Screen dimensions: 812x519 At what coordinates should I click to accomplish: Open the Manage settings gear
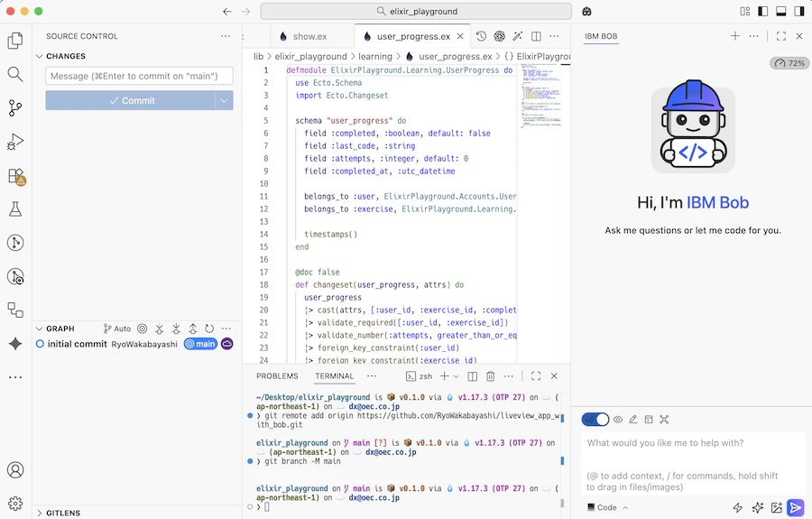15,504
